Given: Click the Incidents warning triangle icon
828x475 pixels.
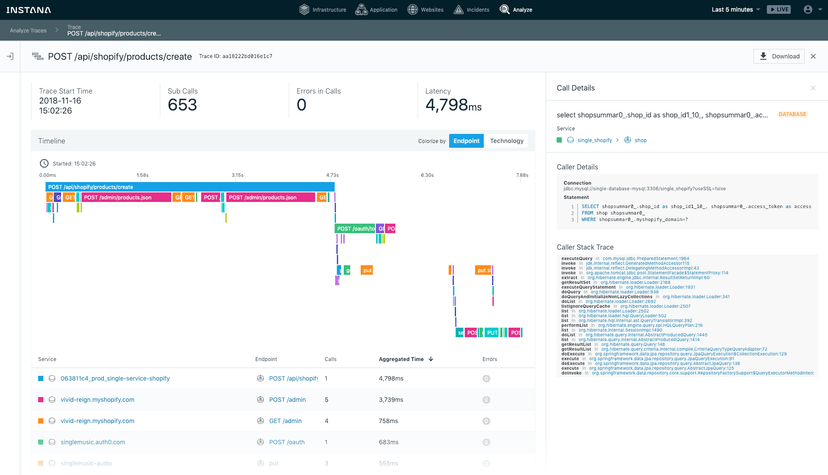Looking at the screenshot, I should [458, 10].
